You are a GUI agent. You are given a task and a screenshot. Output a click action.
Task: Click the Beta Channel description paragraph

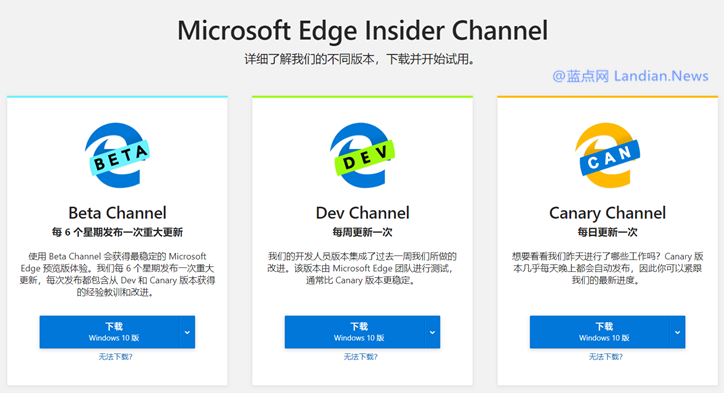[x=117, y=274]
